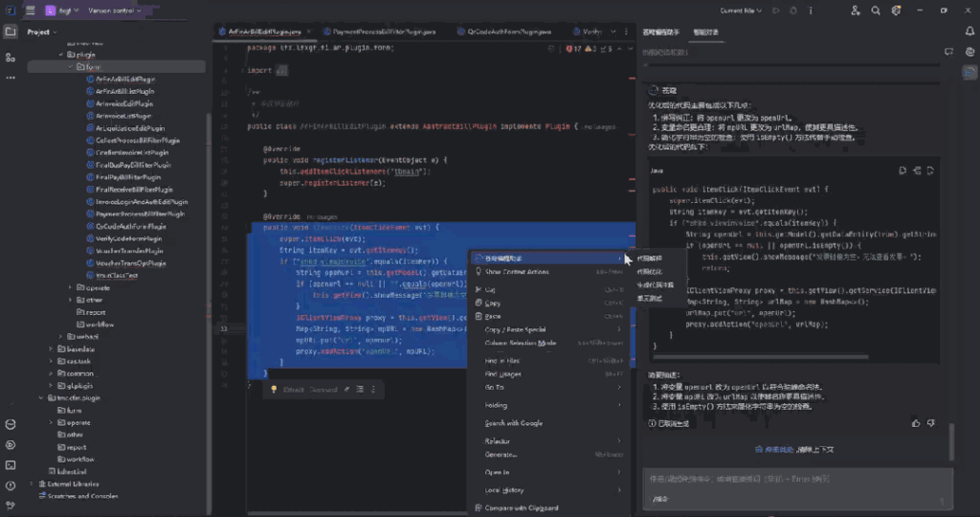Collapse the plugin folder in tree
This screenshot has width=980, height=517.
coord(59,56)
